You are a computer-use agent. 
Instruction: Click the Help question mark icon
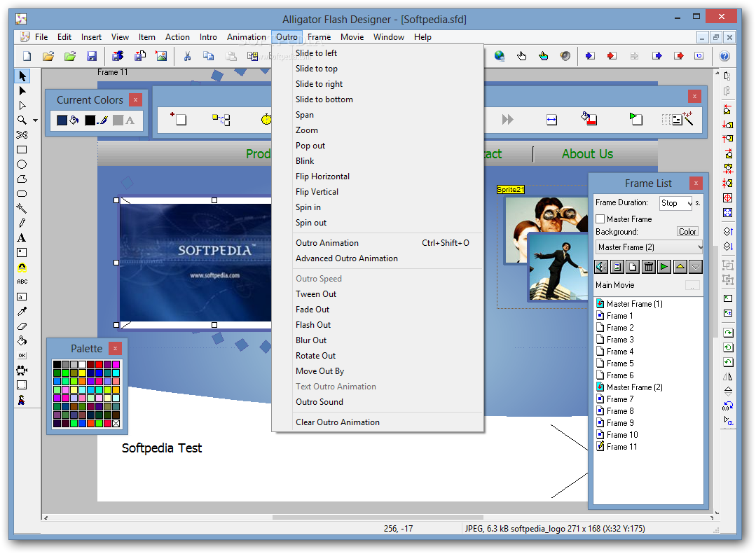[x=724, y=56]
